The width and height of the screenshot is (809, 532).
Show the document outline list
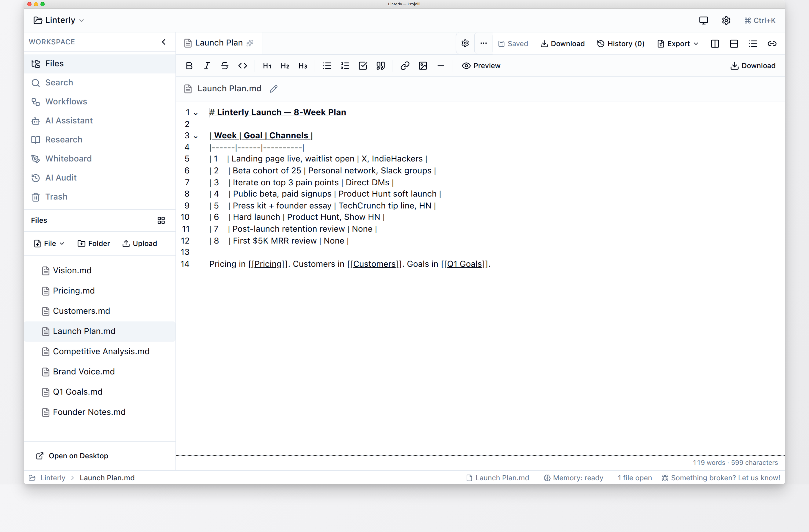click(x=753, y=44)
